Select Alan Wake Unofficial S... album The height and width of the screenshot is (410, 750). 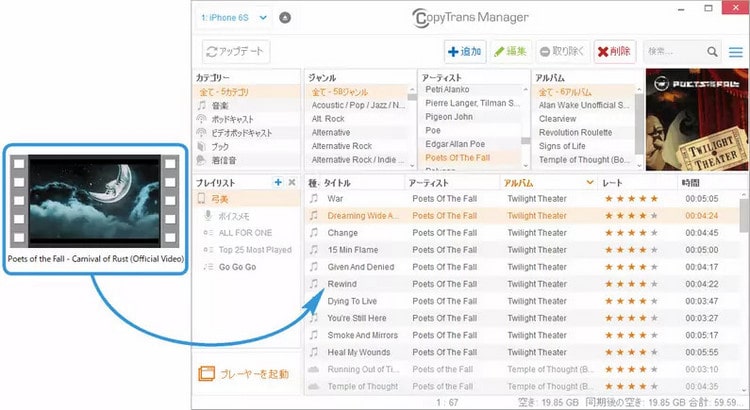(x=584, y=105)
